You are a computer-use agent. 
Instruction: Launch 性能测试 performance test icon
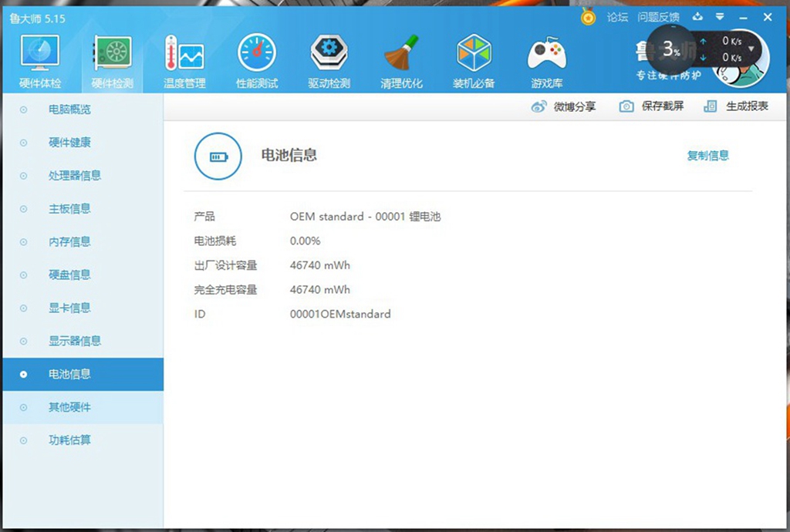257,62
